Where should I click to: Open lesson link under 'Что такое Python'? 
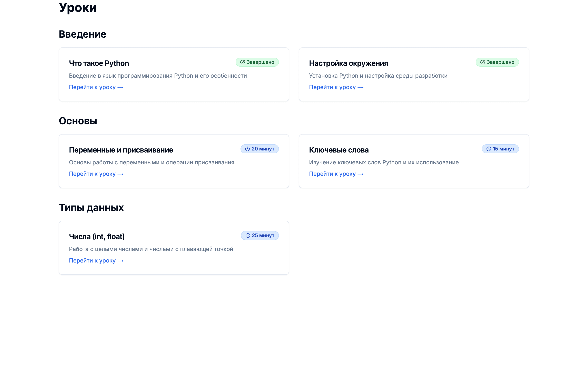(x=96, y=87)
